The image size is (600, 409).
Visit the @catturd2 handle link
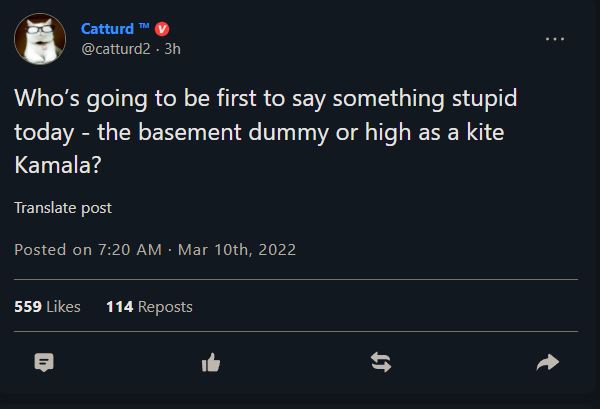pyautogui.click(x=116, y=49)
